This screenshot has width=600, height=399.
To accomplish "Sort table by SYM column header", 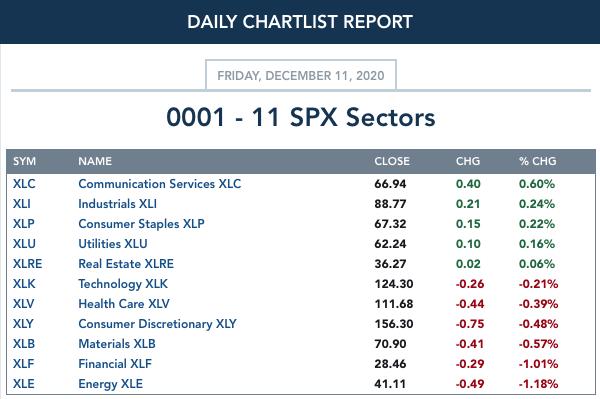I will (x=24, y=161).
